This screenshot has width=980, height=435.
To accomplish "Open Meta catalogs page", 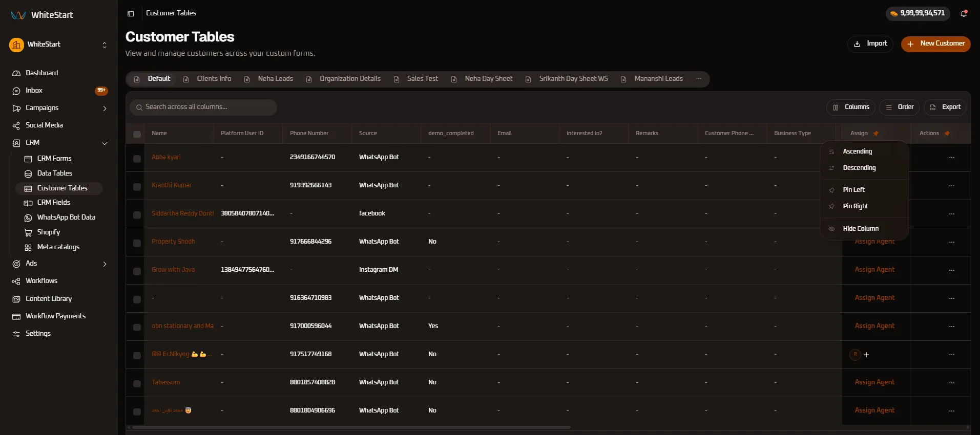I will click(59, 247).
